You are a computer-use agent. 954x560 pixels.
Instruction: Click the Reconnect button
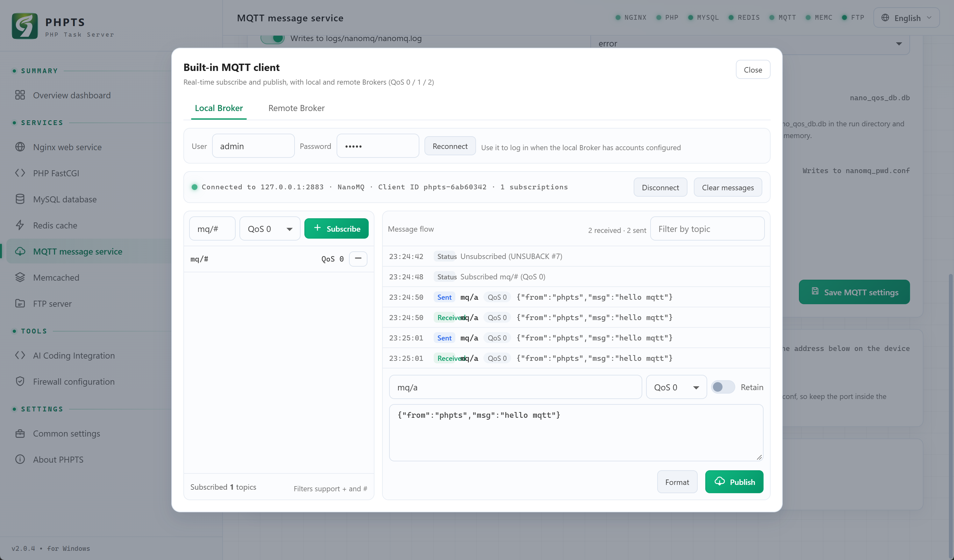pos(450,146)
